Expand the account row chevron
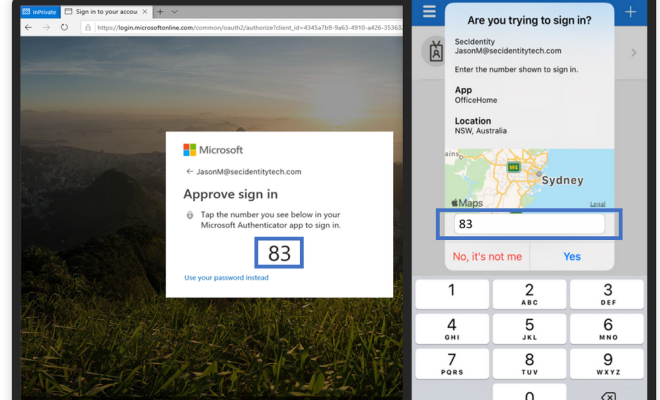Screen dimensions: 660x400 pyautogui.click(x=633, y=53)
